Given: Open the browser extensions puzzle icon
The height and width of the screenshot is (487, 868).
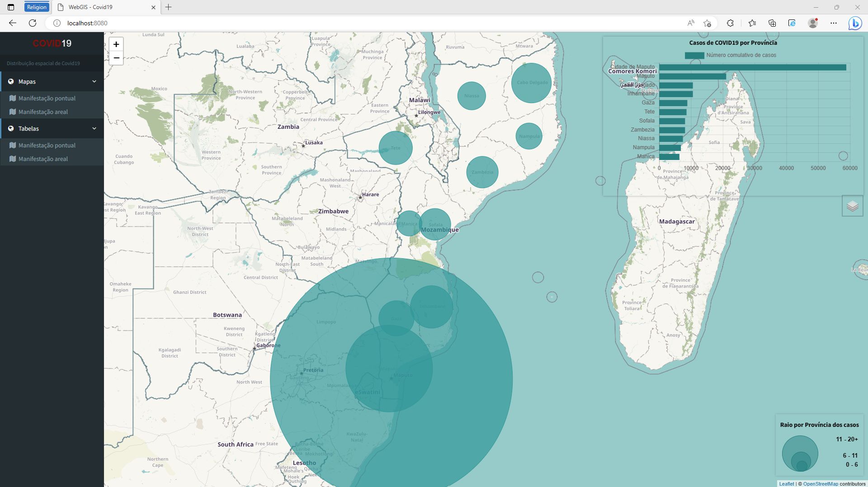Looking at the screenshot, I should coord(730,23).
